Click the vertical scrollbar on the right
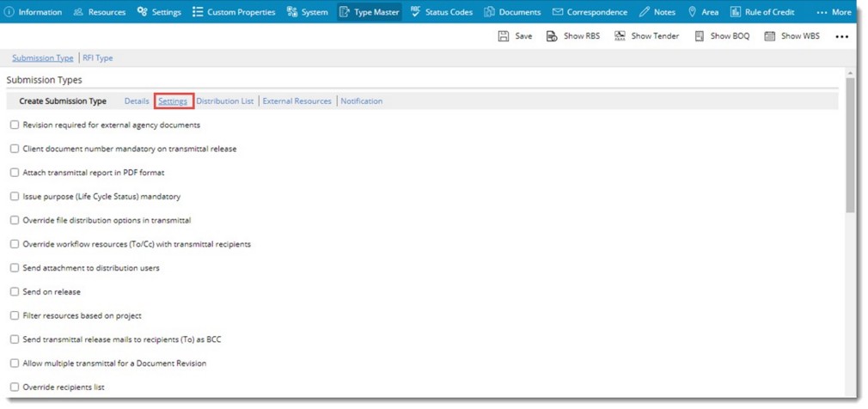Image resolution: width=868 pixels, height=409 pixels. coord(850,146)
